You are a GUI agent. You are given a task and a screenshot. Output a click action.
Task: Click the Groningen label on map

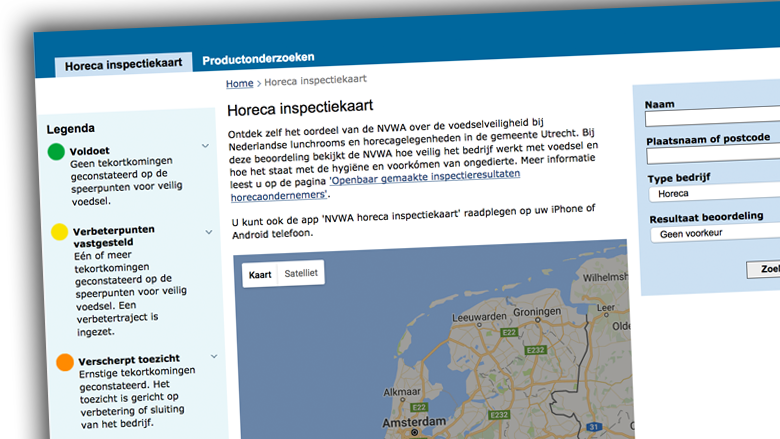click(537, 312)
